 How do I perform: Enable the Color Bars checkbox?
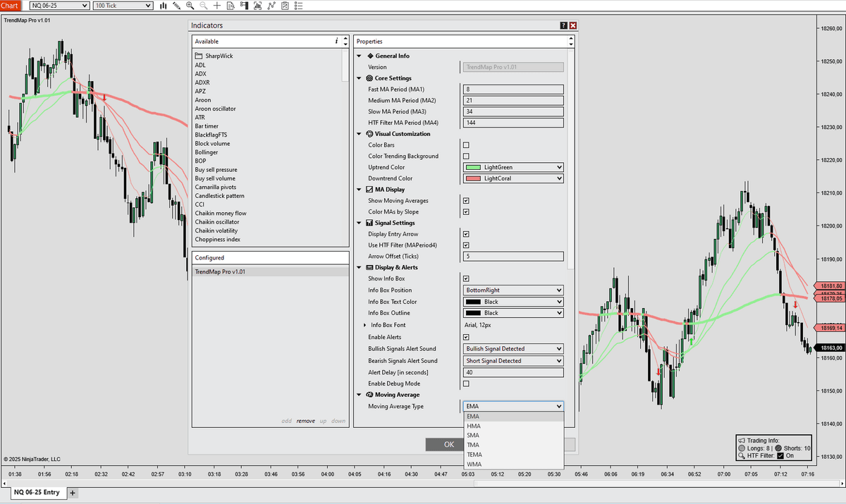(x=466, y=145)
